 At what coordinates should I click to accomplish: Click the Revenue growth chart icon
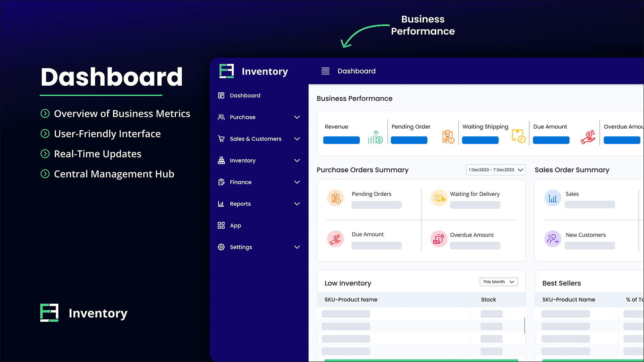pos(375,137)
